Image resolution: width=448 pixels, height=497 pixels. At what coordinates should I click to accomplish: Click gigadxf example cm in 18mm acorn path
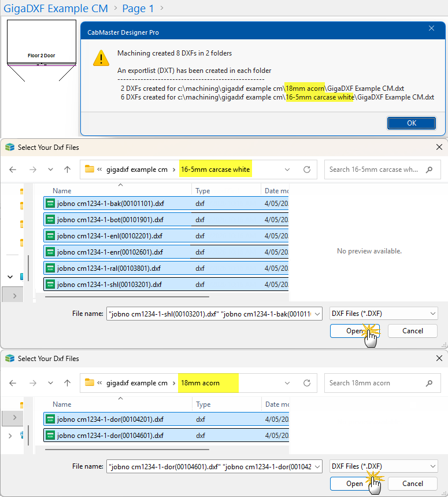point(137,383)
